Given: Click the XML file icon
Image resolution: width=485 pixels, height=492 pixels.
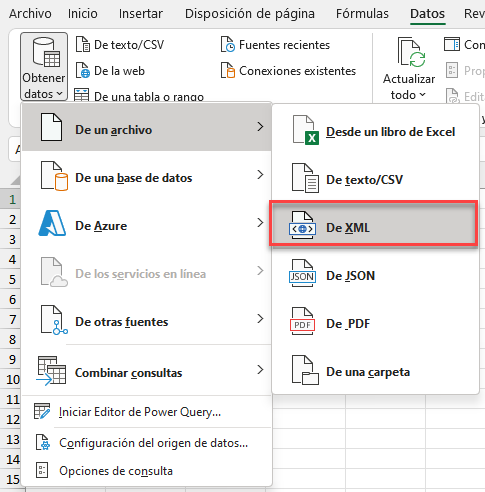Looking at the screenshot, I should pos(302,225).
